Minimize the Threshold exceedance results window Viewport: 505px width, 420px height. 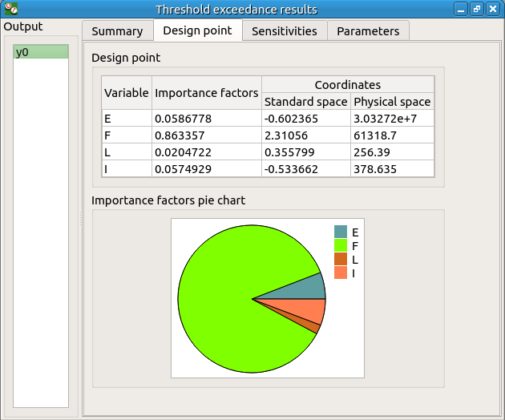click(461, 9)
